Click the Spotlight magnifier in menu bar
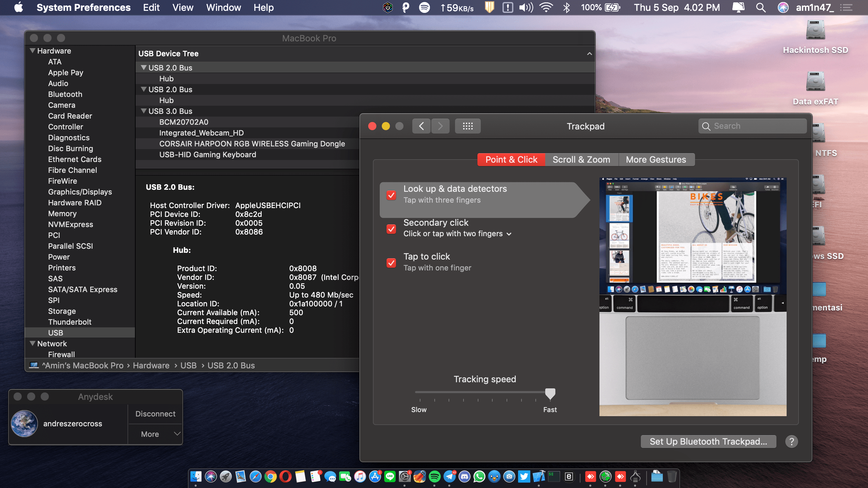This screenshot has height=488, width=868. (761, 7)
